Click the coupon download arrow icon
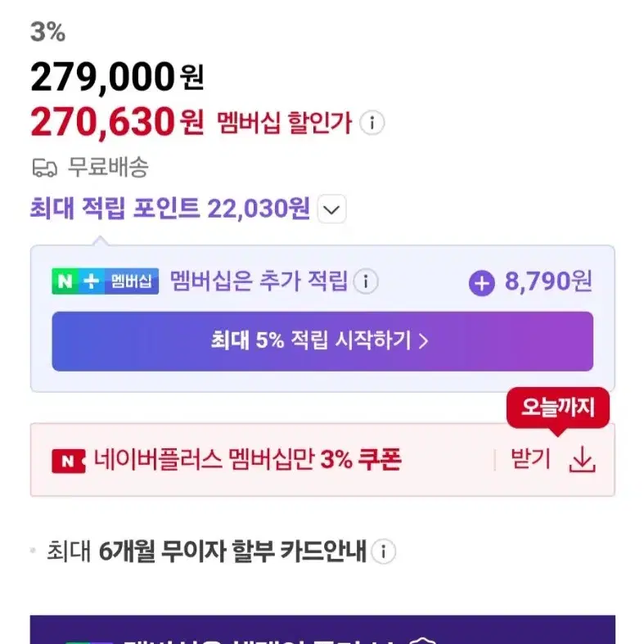This screenshot has height=644, width=644. point(582,460)
